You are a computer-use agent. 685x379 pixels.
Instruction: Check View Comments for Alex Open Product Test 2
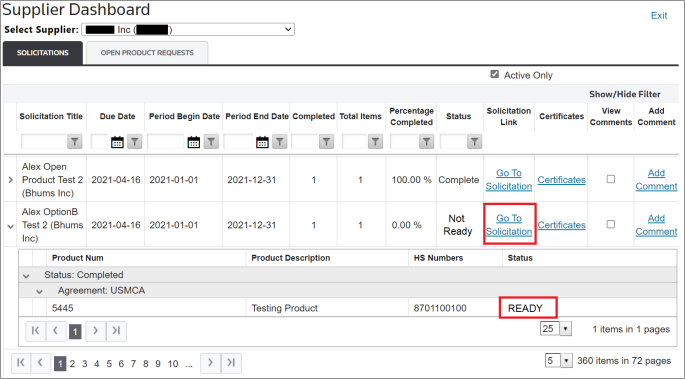coord(611,179)
